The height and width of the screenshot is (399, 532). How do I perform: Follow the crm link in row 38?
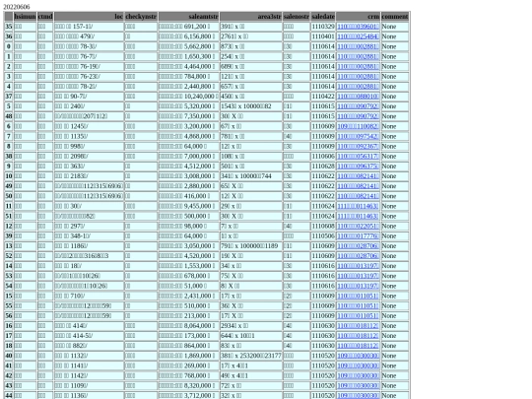pyautogui.click(x=358, y=156)
